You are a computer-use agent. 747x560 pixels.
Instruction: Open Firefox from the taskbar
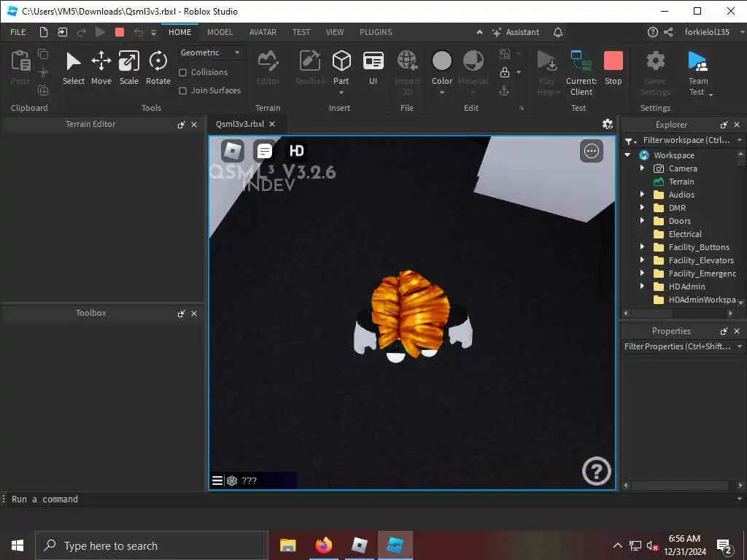tap(323, 545)
